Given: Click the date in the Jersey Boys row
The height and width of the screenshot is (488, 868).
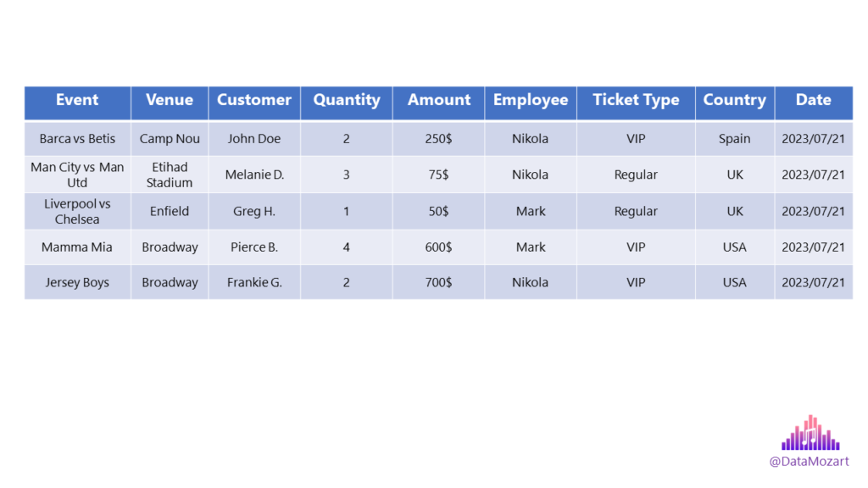Looking at the screenshot, I should [x=814, y=282].
